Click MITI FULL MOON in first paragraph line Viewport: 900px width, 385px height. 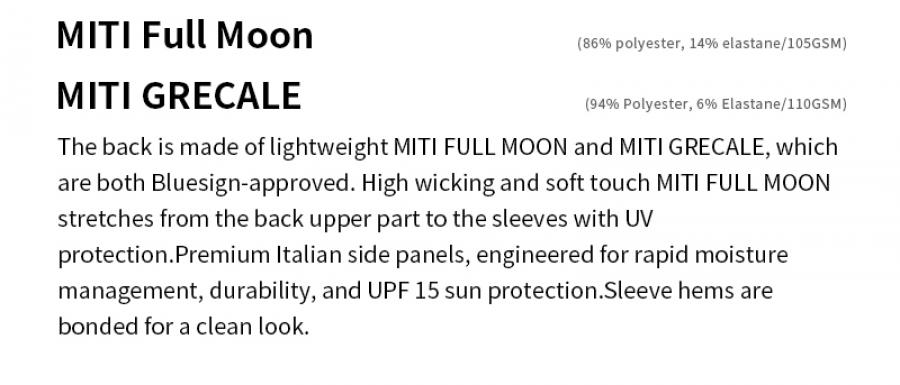480,147
